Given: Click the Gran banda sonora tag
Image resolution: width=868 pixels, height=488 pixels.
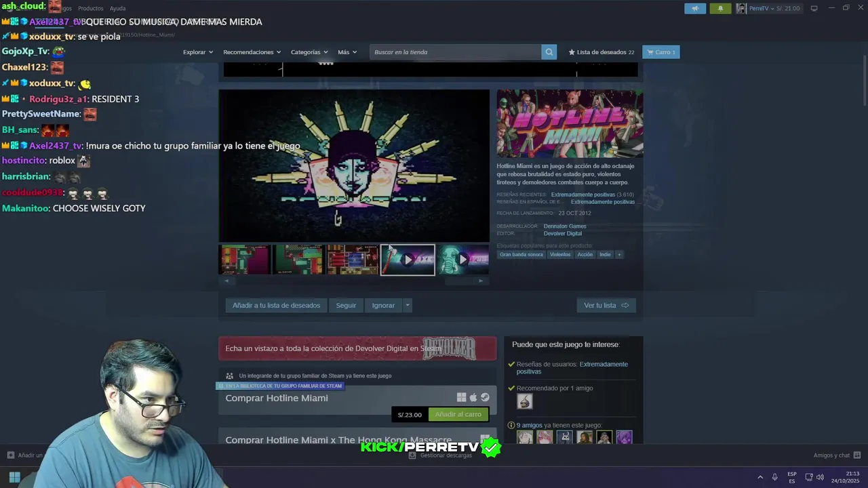Looking at the screenshot, I should pos(521,255).
